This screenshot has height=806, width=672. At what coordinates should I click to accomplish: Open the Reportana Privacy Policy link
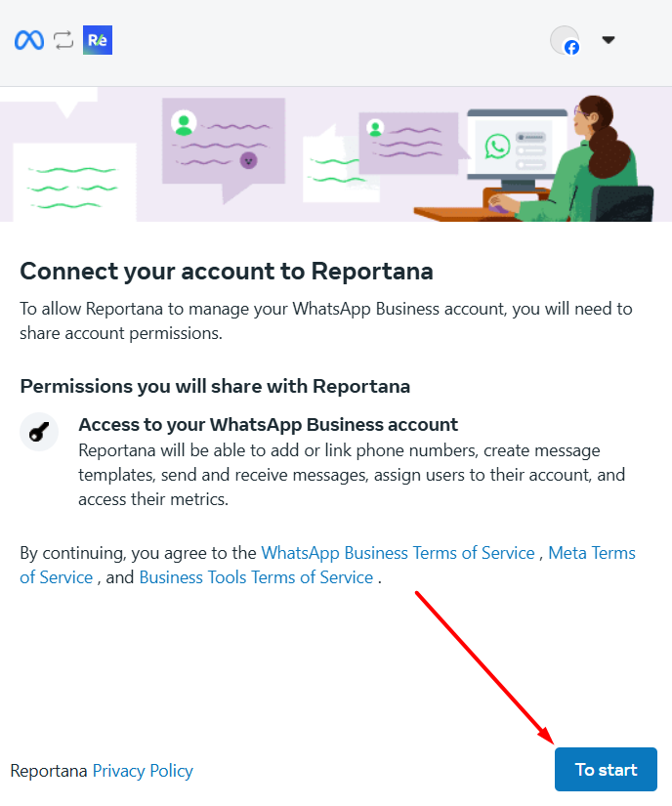143,771
